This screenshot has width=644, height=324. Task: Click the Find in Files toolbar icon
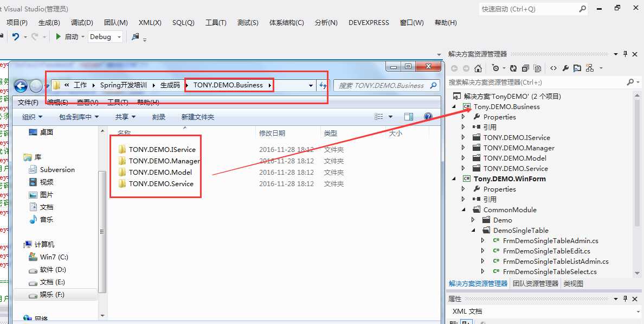135,36
